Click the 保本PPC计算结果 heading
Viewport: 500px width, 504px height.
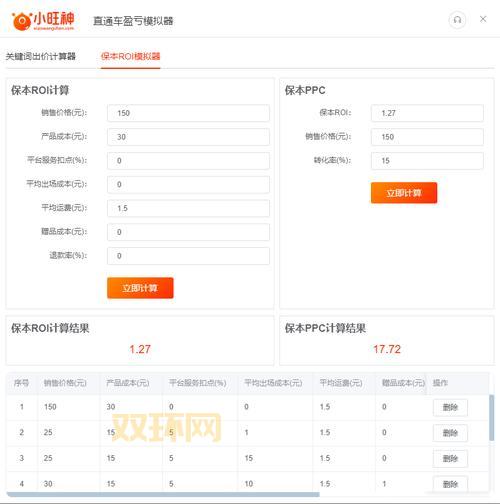coord(325,328)
